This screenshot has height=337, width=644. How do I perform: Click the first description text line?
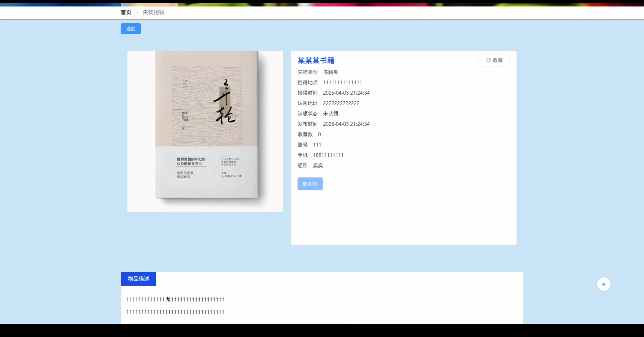[x=175, y=300]
